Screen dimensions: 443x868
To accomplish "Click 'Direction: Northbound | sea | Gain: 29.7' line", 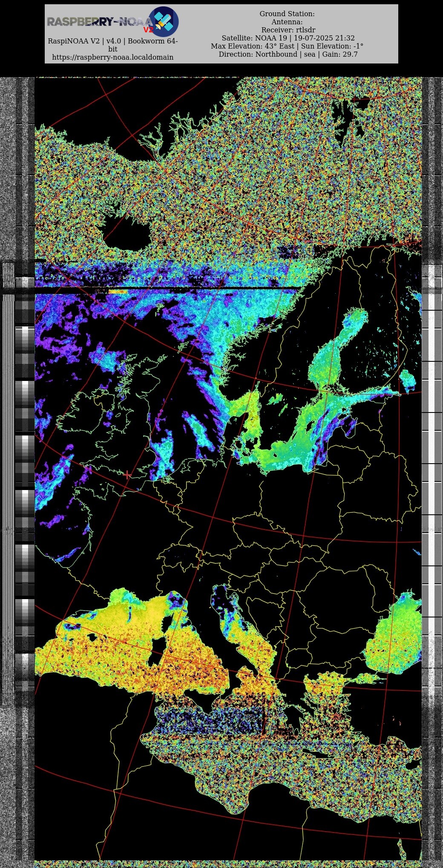I will [x=288, y=54].
